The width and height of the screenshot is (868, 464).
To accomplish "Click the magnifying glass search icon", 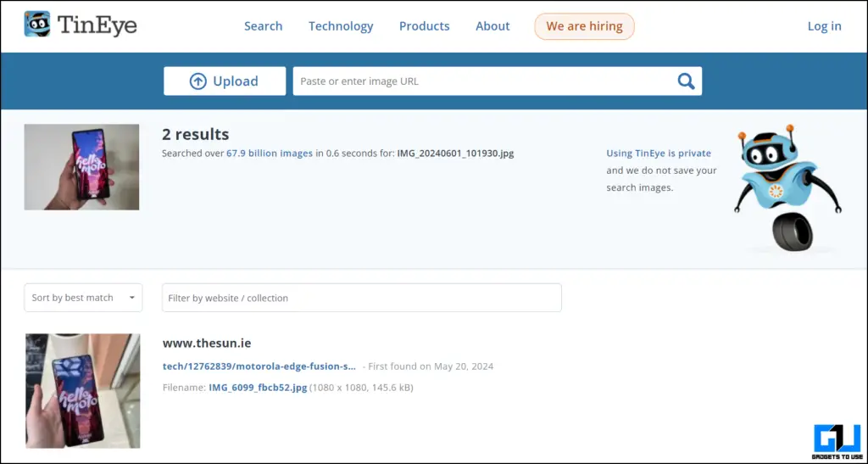I will (x=686, y=81).
